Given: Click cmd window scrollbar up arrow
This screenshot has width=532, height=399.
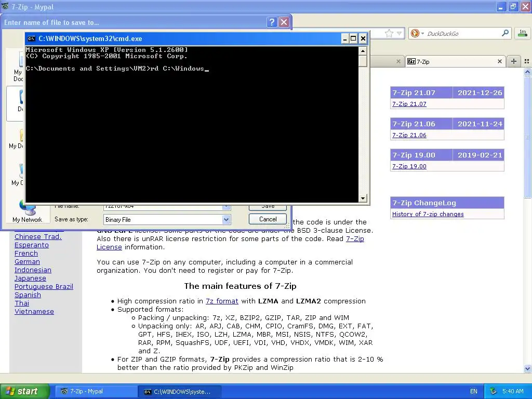Looking at the screenshot, I should pos(363,51).
